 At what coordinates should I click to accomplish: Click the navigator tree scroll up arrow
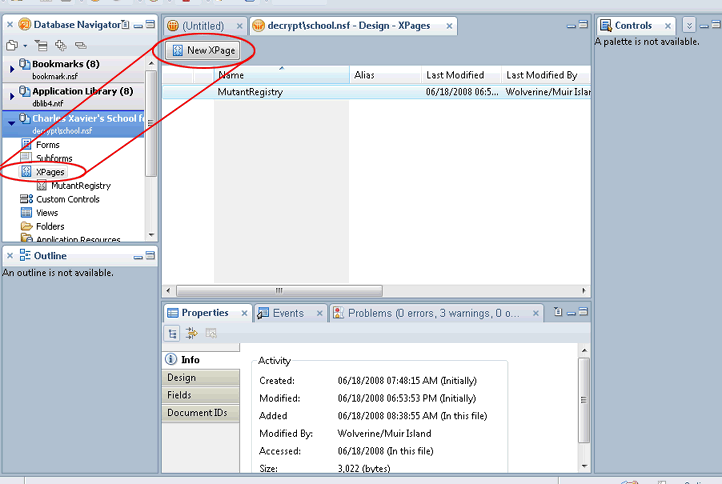(151, 63)
